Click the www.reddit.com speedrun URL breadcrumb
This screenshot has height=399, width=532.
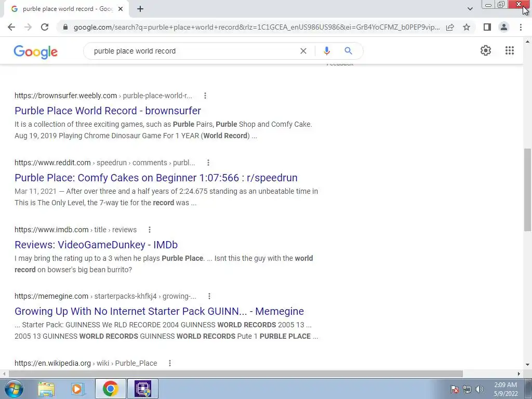[x=104, y=163]
